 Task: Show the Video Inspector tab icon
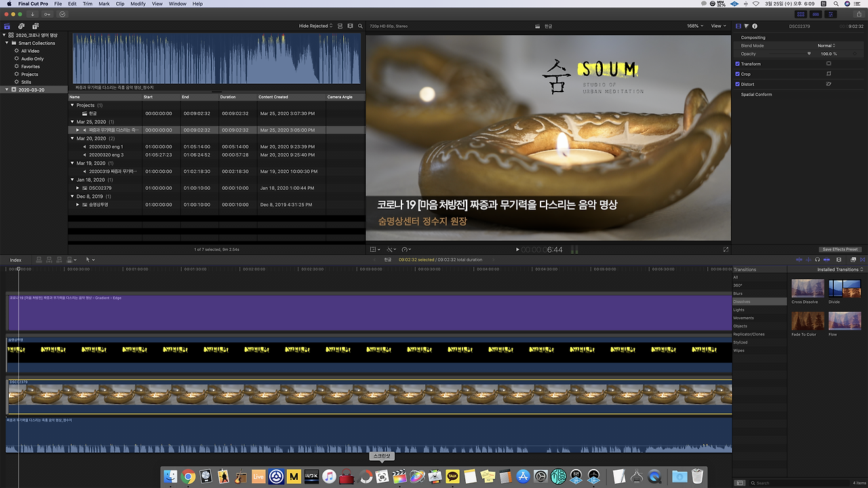tap(738, 26)
